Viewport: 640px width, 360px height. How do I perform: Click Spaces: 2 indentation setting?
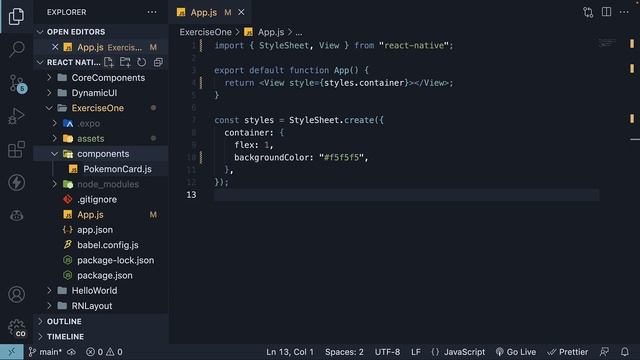click(x=344, y=352)
